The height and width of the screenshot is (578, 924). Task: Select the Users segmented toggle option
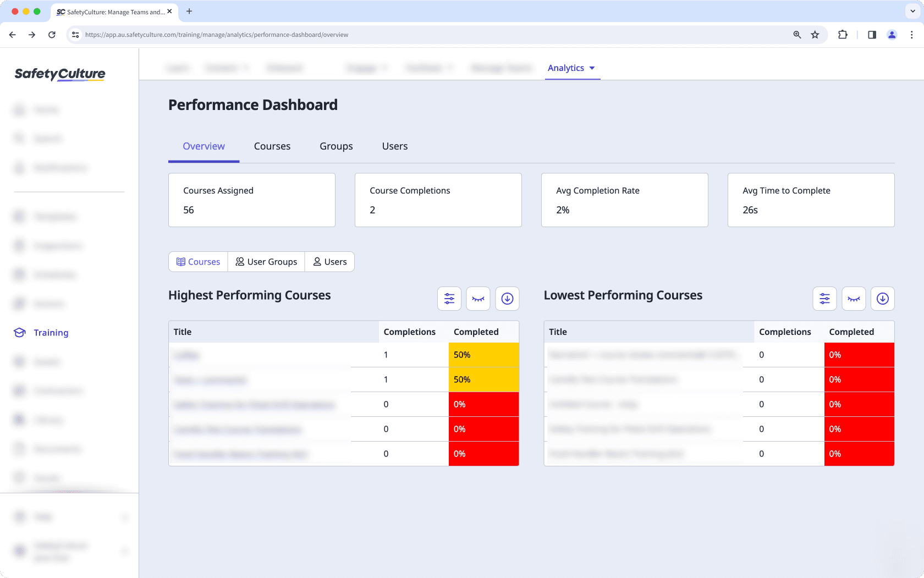[x=329, y=261]
